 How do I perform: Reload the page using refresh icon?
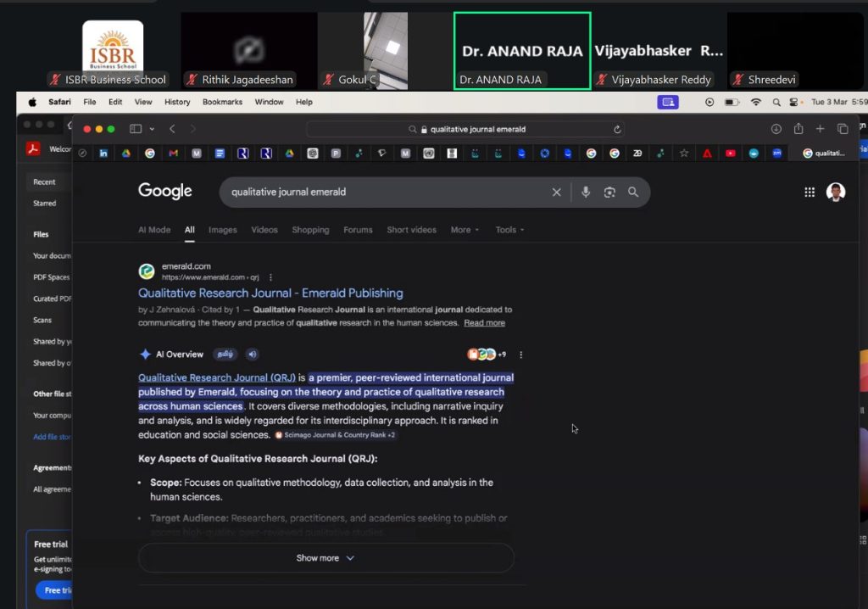click(x=617, y=130)
